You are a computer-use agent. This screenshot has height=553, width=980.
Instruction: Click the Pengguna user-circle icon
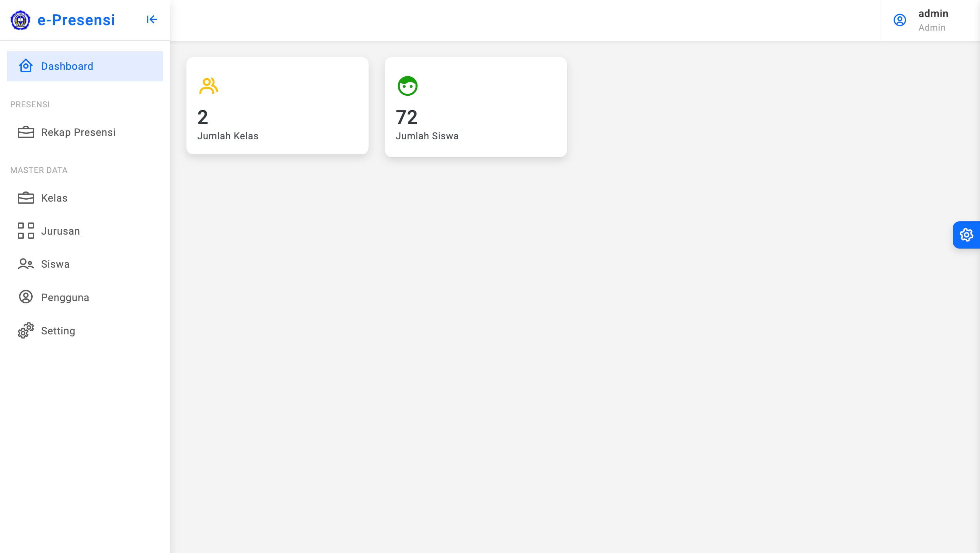click(x=26, y=297)
